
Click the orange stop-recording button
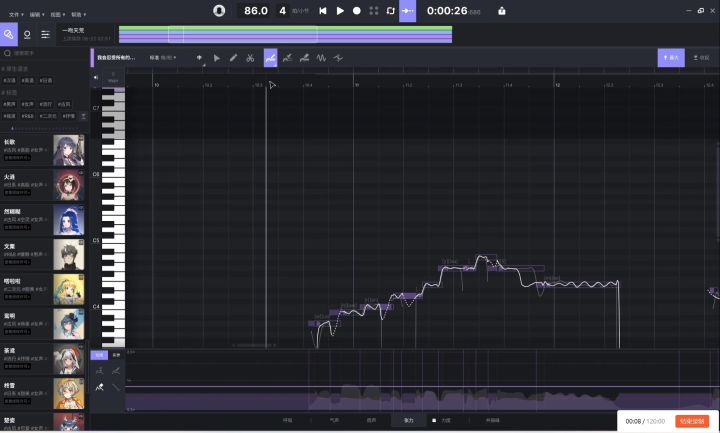692,421
